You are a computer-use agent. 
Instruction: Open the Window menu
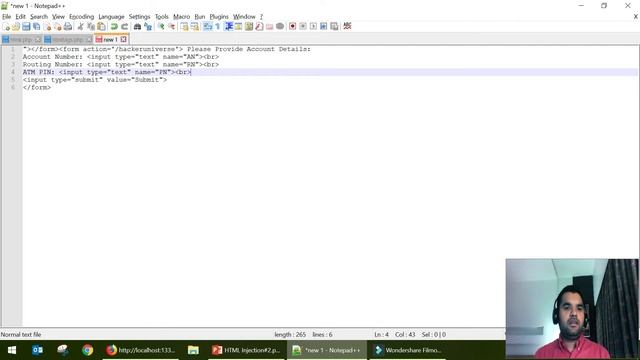(x=244, y=17)
